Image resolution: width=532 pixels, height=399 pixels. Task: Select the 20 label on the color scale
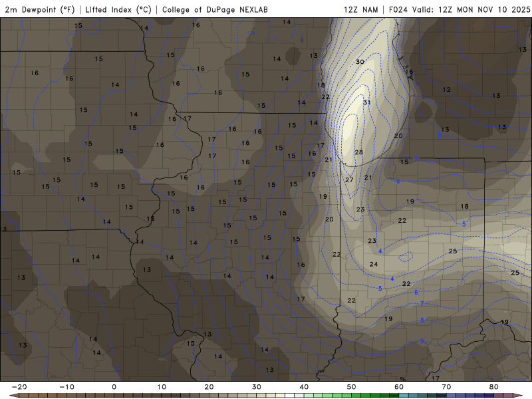pyautogui.click(x=209, y=387)
